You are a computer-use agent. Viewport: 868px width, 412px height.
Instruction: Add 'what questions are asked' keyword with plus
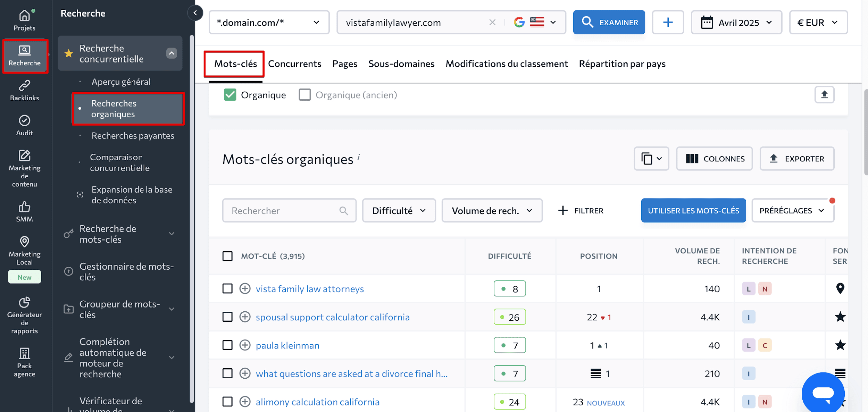(x=245, y=373)
